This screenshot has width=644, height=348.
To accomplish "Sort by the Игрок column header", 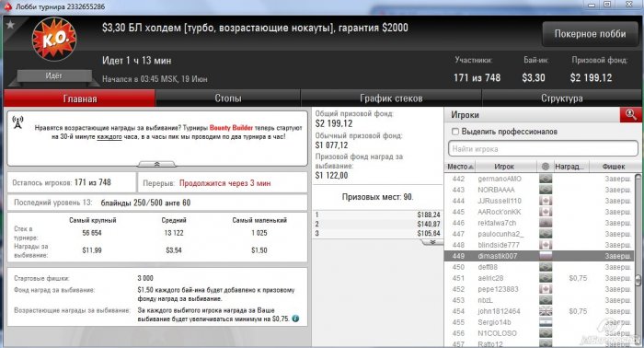I will pos(504,167).
